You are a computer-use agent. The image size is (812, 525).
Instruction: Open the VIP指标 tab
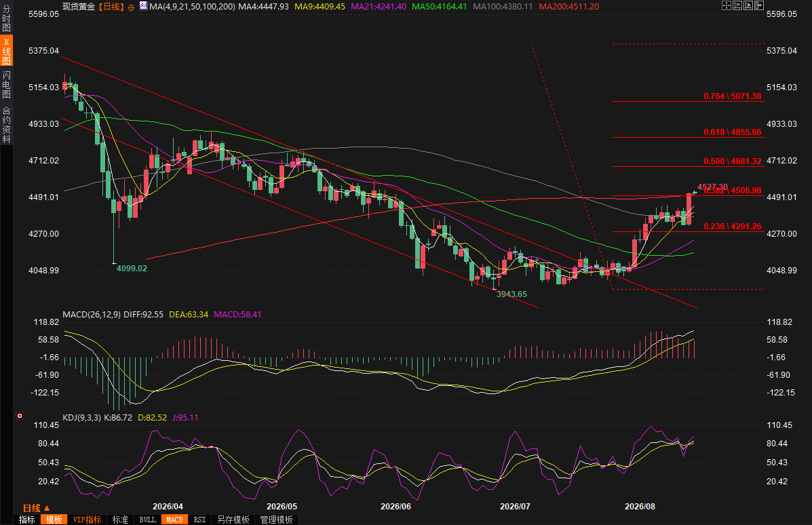point(87,520)
